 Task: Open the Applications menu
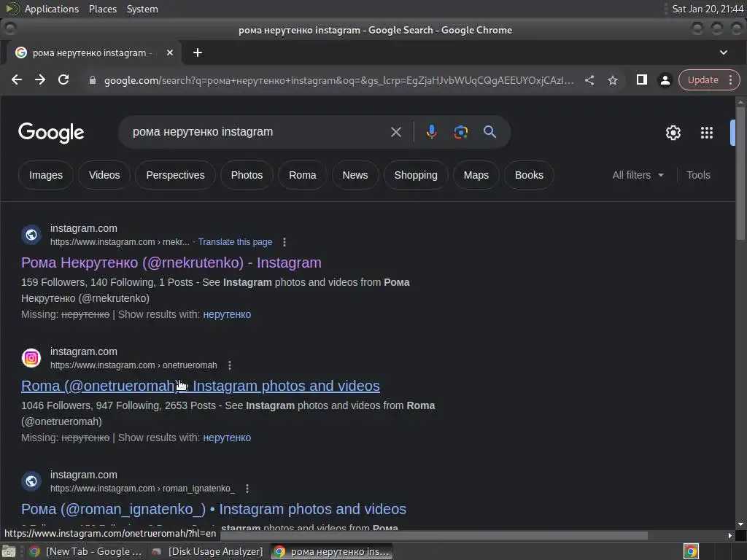pos(52,9)
